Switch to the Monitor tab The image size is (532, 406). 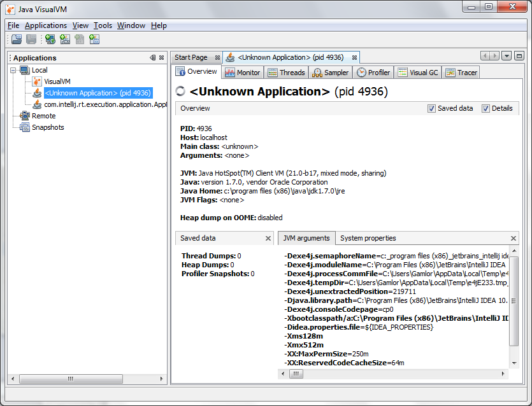242,73
